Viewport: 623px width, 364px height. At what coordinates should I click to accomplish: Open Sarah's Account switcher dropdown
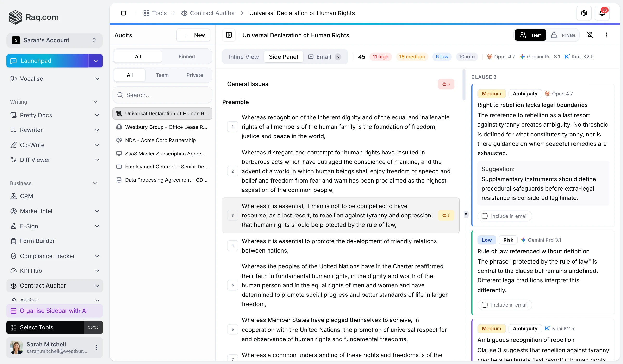tap(54, 40)
